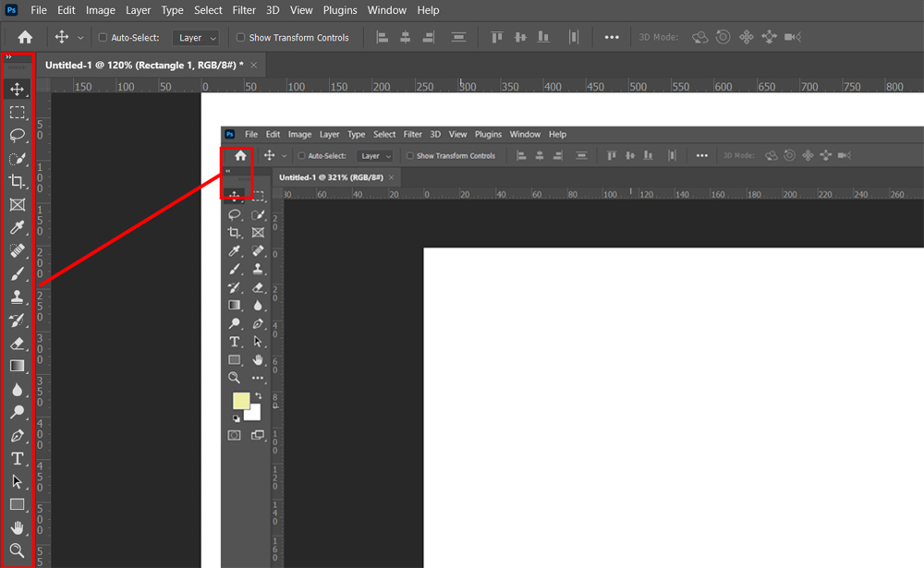Screen dimensions: 924x568
Task: Pick the Eyedropper tool in the single-column toolbar
Action: coord(17,227)
